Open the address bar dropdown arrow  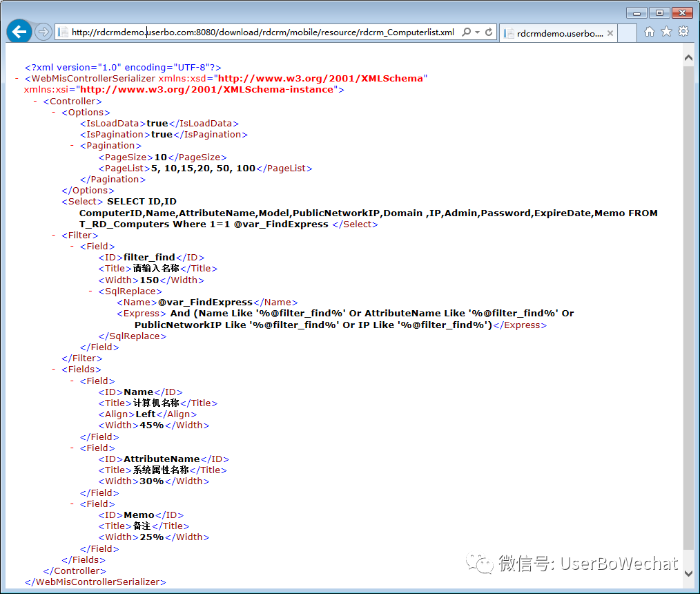[477, 32]
